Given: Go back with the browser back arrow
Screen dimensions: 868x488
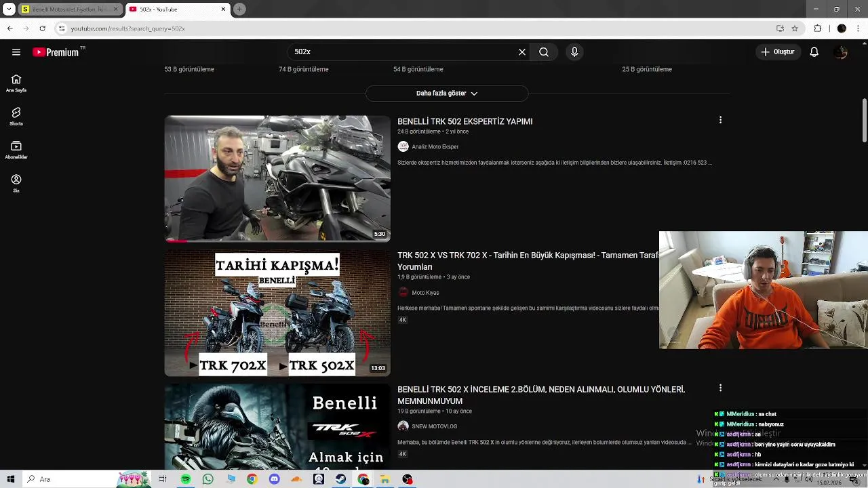Looking at the screenshot, I should coord(9,28).
